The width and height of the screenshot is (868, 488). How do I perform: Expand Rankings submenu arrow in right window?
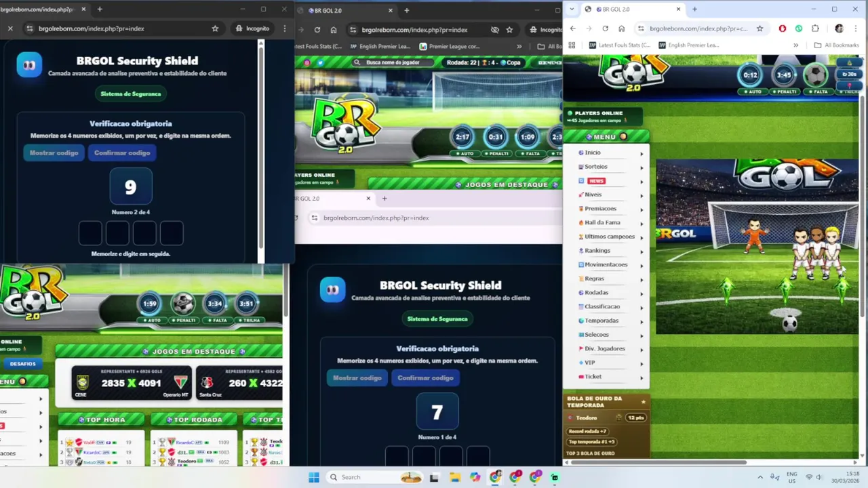642,251
